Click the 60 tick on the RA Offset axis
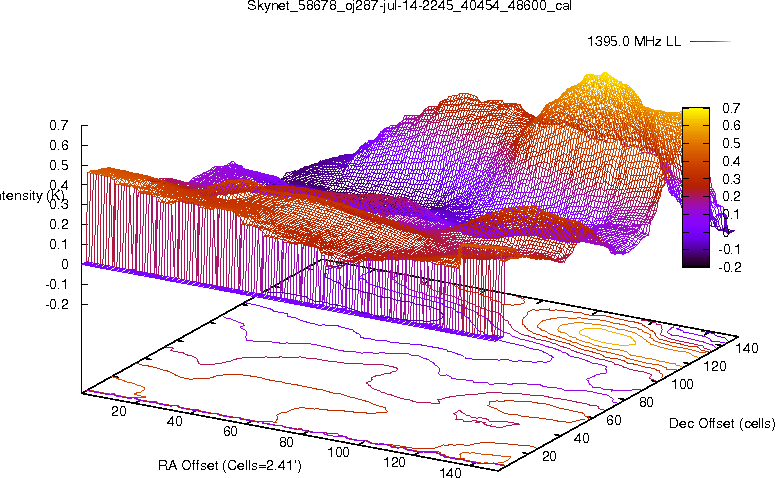This screenshot has height=478, width=775. point(230,432)
